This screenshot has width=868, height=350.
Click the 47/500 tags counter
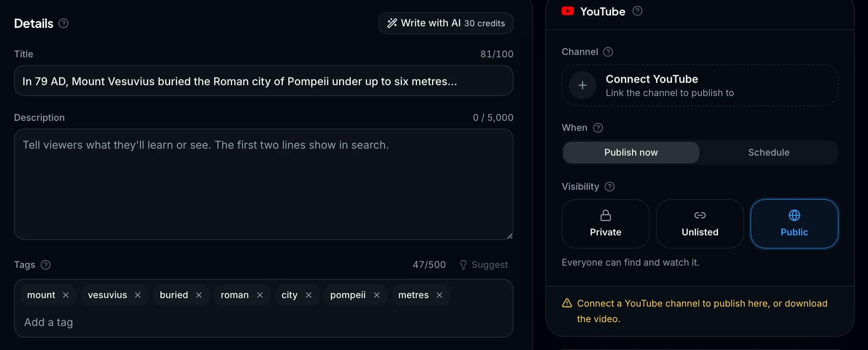pos(429,265)
